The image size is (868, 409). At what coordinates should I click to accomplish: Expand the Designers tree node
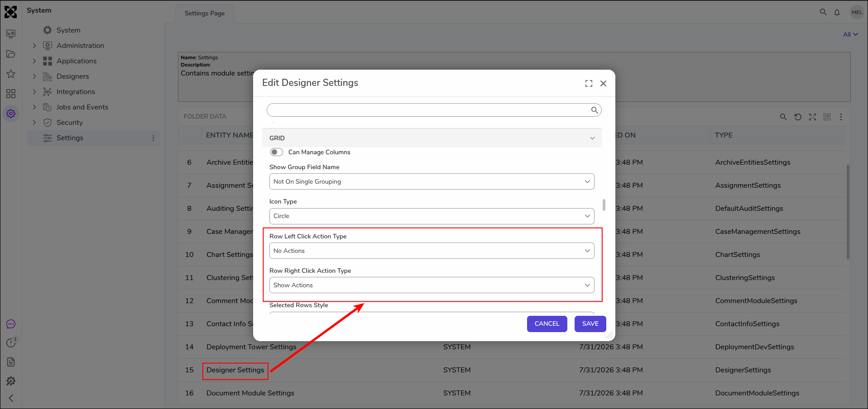(x=34, y=76)
